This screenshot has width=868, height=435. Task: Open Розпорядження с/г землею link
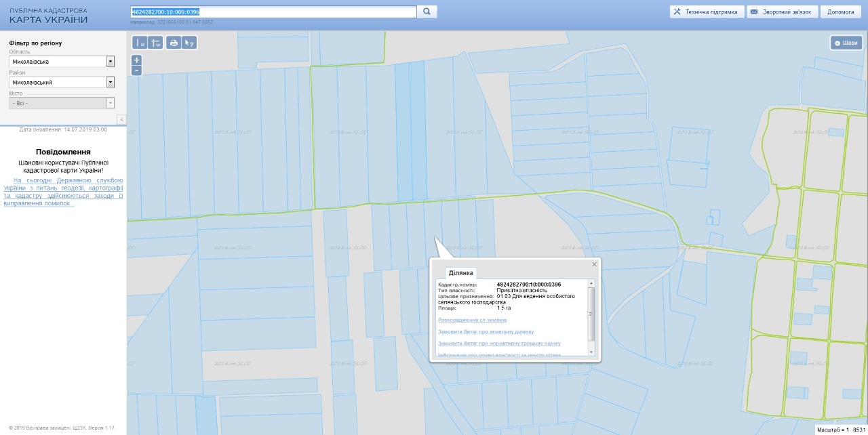pos(472,320)
